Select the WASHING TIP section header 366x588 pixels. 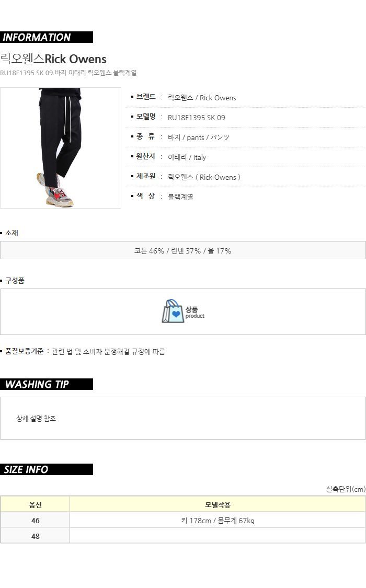47,384
